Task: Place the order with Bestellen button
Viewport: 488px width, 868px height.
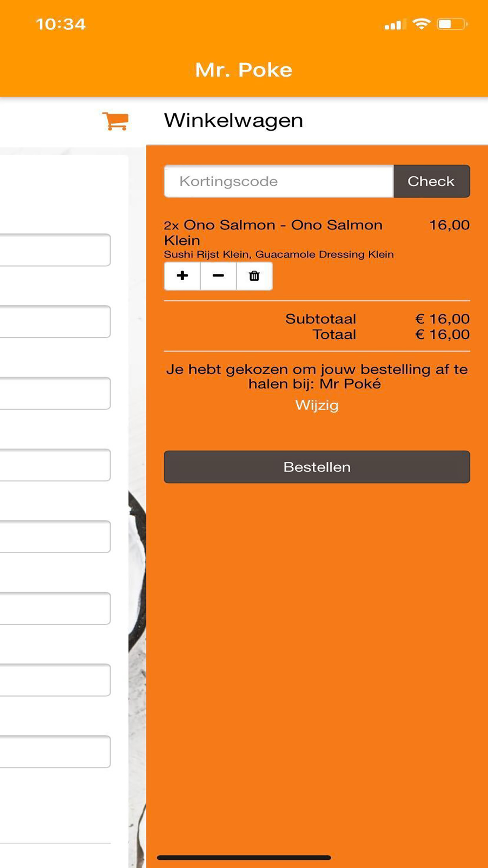Action: pos(317,467)
